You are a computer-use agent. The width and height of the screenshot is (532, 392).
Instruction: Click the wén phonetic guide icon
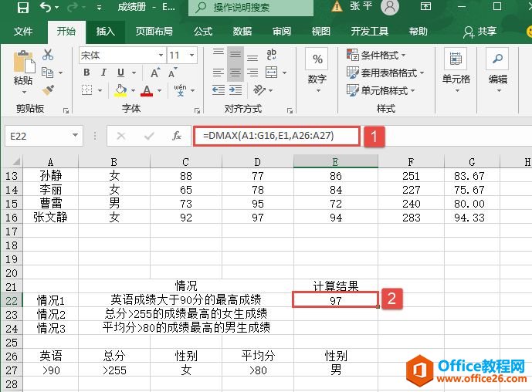tap(180, 90)
